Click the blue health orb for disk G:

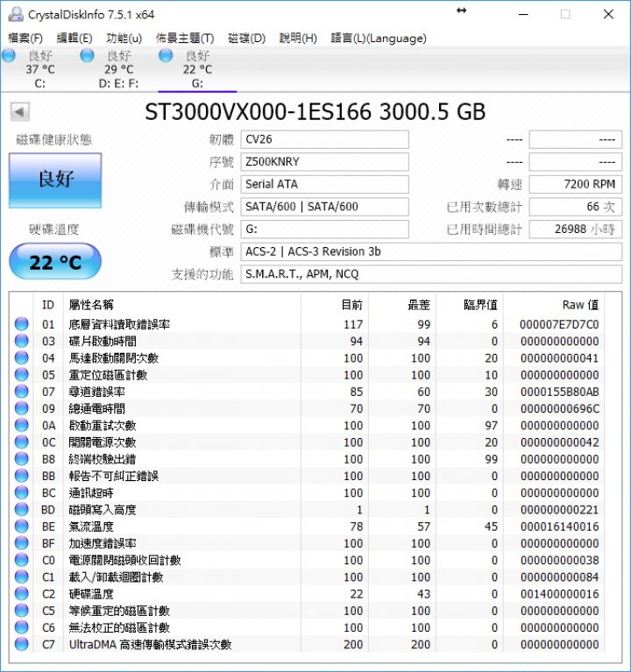click(x=166, y=55)
